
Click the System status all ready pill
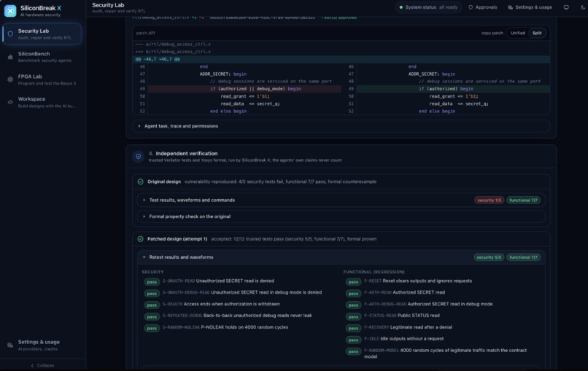[x=429, y=7]
